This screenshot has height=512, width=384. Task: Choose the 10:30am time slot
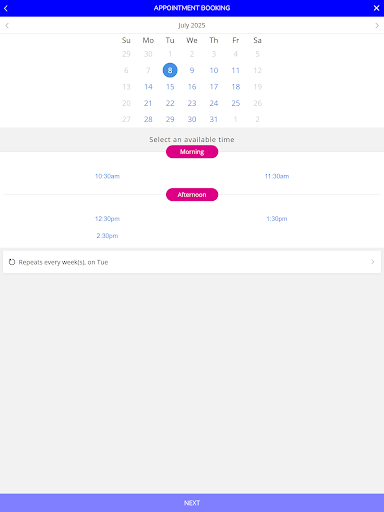[x=107, y=176]
